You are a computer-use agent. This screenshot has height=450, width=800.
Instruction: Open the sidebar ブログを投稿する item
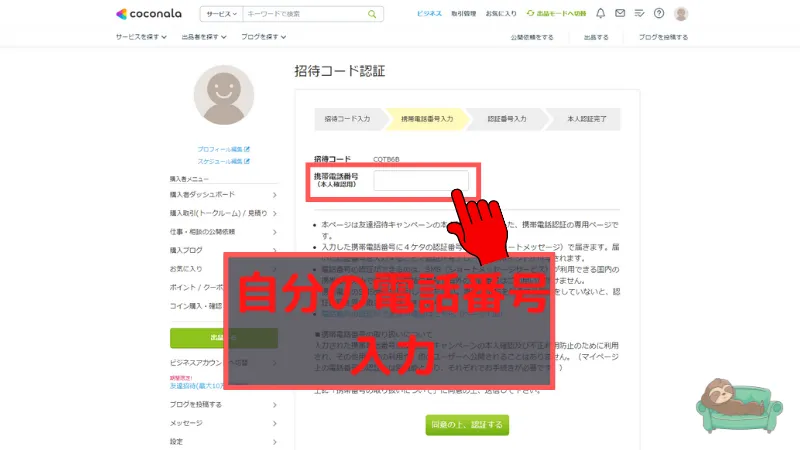(223, 405)
